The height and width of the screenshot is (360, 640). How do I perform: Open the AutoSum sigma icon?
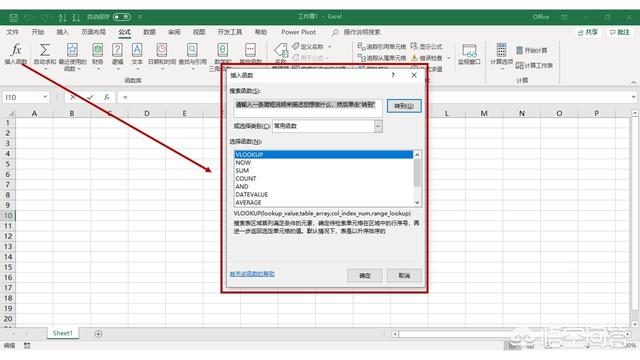tap(45, 50)
